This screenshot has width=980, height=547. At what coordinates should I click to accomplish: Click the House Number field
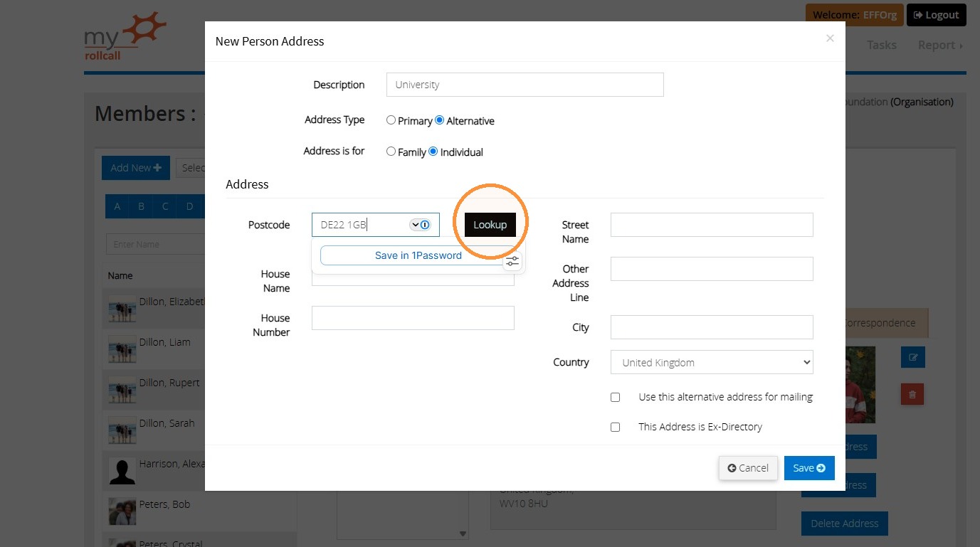pos(413,318)
